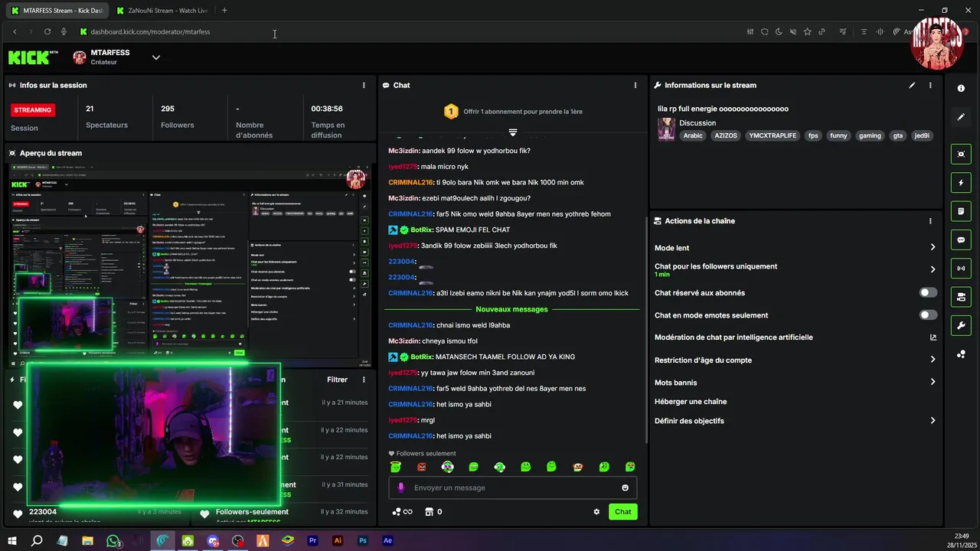This screenshot has height=551, width=980.
Task: Open activity feed three-dot menu
Action: (x=364, y=380)
